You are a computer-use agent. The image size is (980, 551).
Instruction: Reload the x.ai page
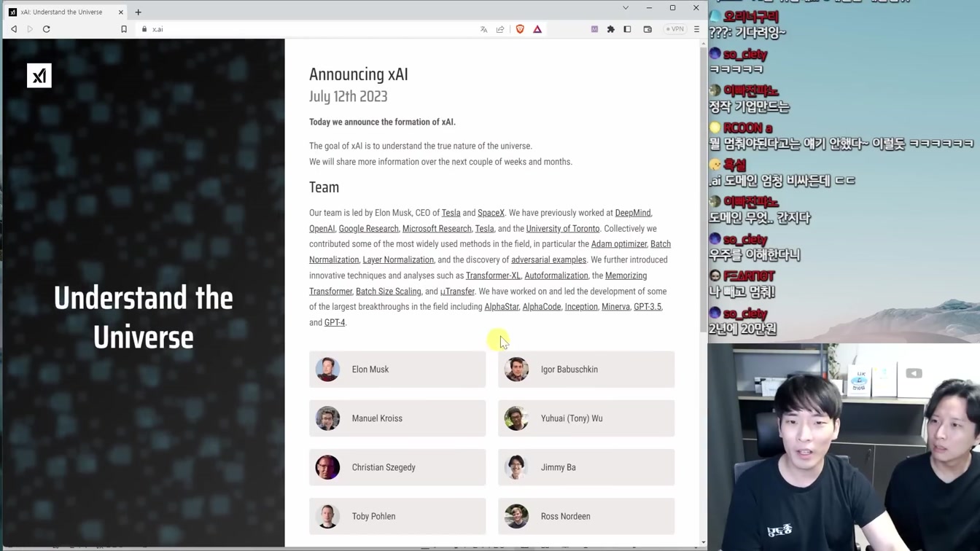47,29
